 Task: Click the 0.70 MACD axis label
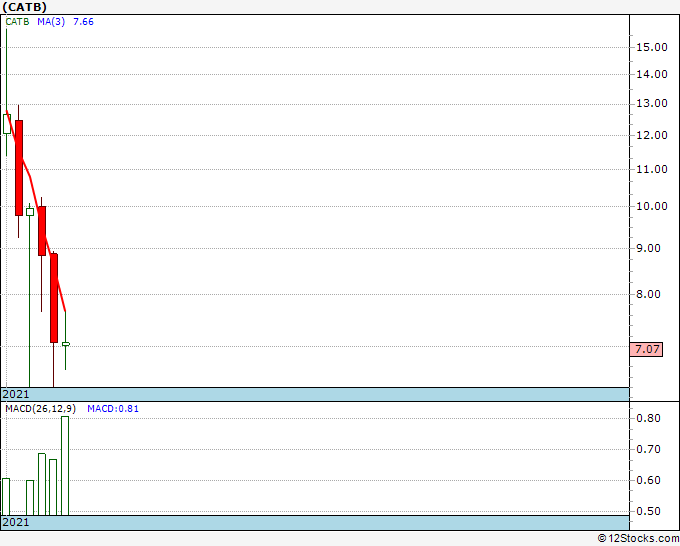click(648, 449)
